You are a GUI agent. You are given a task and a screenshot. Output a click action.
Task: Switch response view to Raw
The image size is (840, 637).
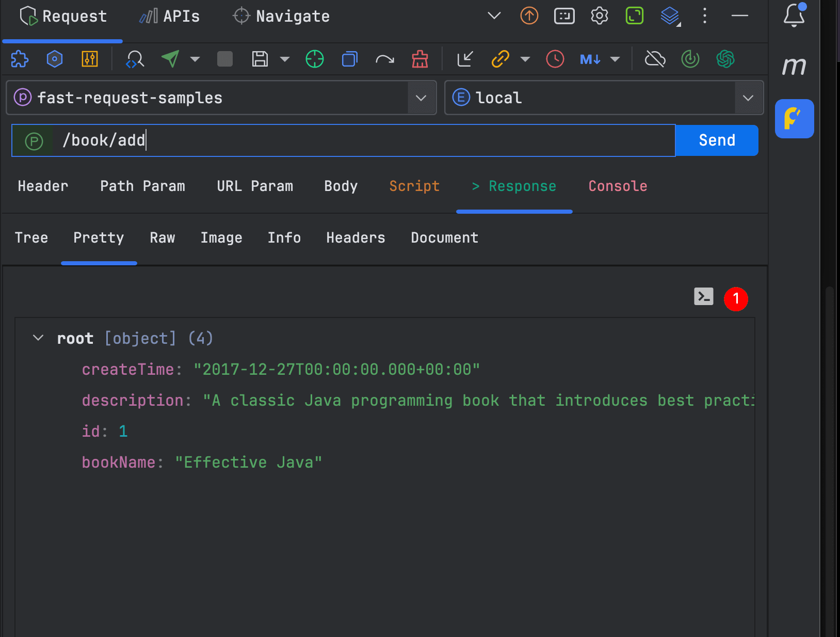tap(163, 238)
